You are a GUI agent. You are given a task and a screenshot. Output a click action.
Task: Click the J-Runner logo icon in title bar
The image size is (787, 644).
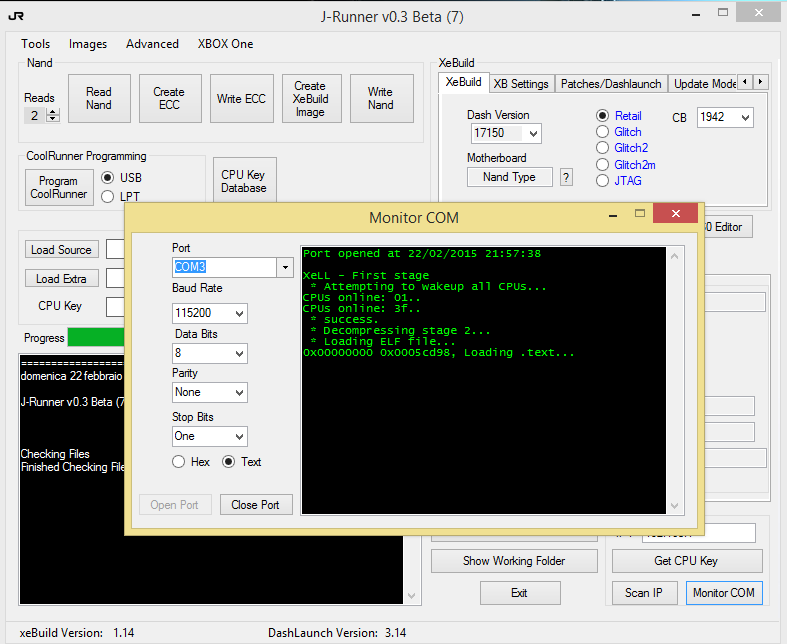[16, 17]
